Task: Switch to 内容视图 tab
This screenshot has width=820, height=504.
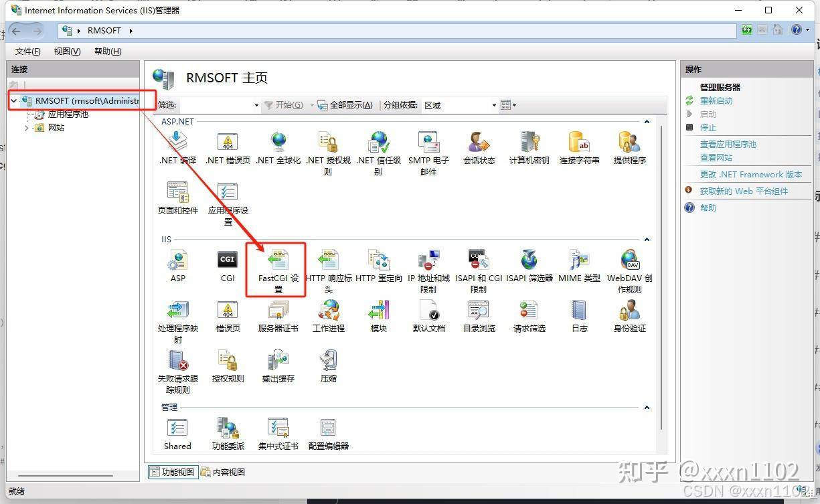Action: coord(223,472)
